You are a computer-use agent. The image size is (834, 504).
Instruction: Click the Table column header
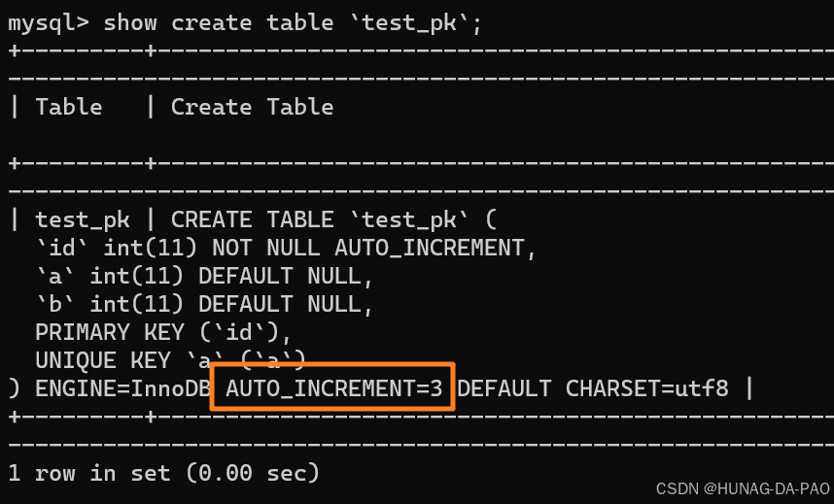point(69,108)
